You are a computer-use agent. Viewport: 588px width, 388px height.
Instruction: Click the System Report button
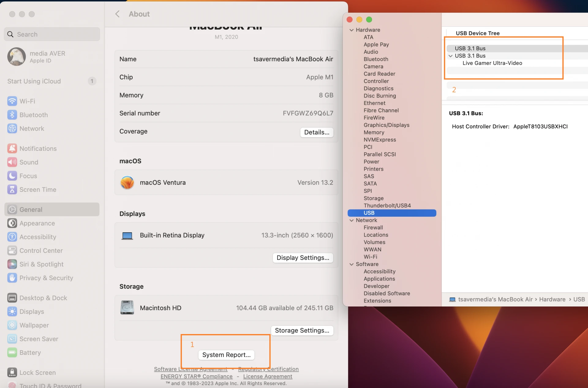226,355
